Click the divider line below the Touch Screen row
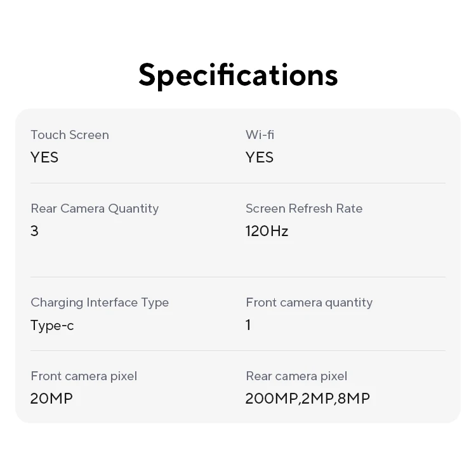 coord(238,183)
